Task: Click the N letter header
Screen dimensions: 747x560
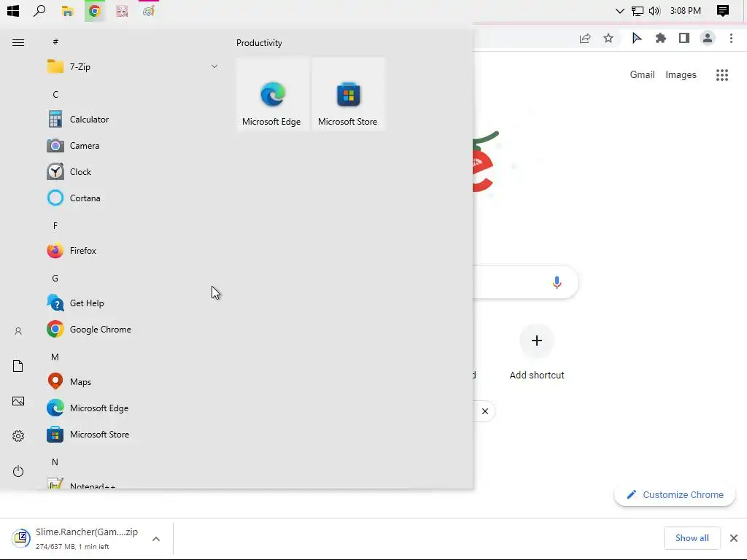Action: [x=55, y=462]
